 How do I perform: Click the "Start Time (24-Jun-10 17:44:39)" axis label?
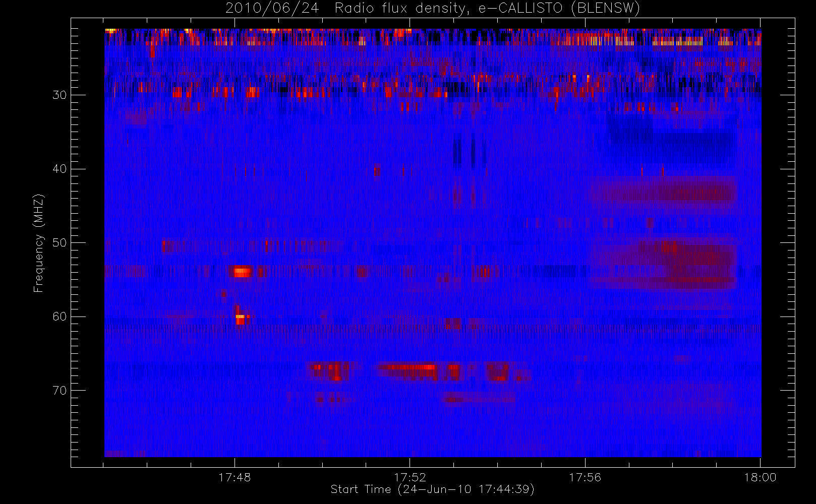433,489
